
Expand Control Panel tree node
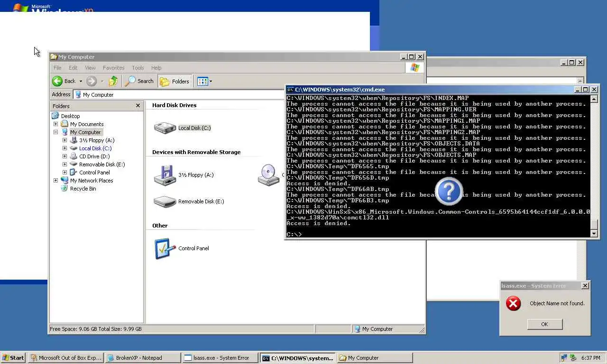coord(64,173)
